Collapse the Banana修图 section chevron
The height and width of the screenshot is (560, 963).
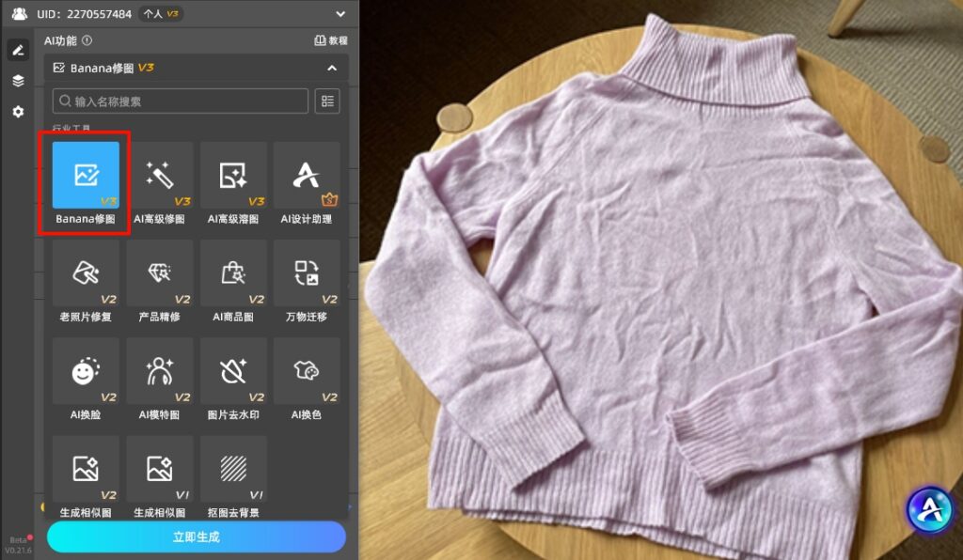(x=331, y=68)
